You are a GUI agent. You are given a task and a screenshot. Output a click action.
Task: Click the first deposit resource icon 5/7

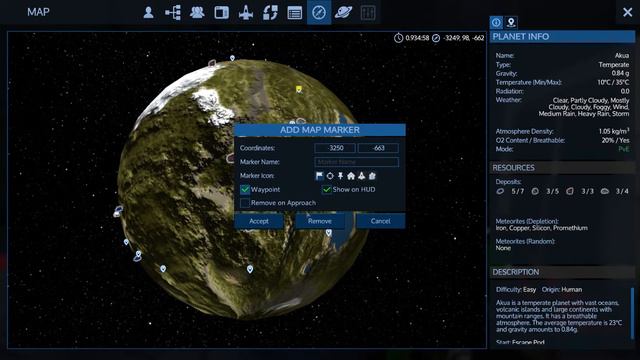coord(500,191)
